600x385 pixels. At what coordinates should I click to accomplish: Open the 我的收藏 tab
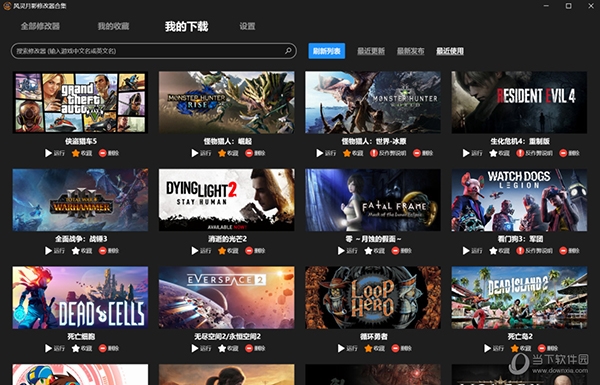(113, 26)
